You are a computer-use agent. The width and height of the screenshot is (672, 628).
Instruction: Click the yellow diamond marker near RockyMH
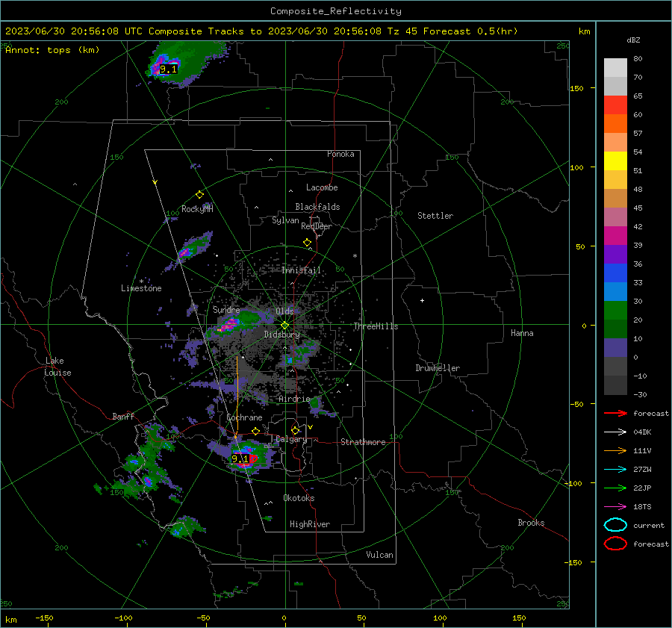click(x=199, y=195)
